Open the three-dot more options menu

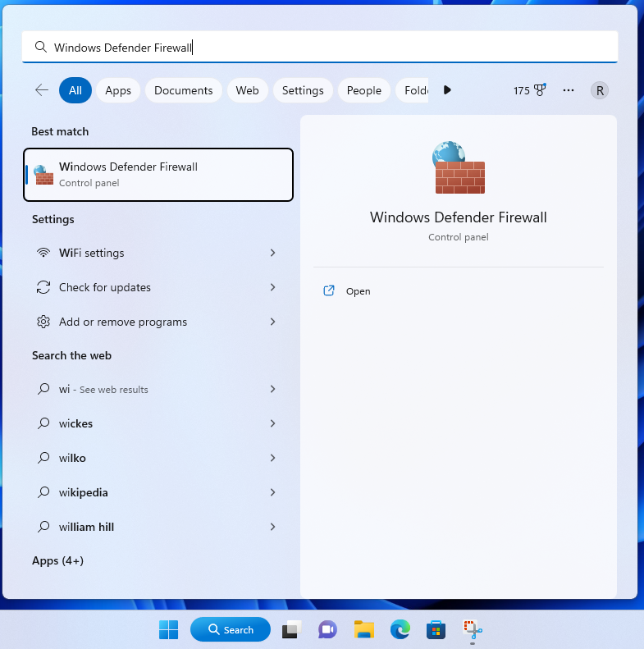click(569, 90)
